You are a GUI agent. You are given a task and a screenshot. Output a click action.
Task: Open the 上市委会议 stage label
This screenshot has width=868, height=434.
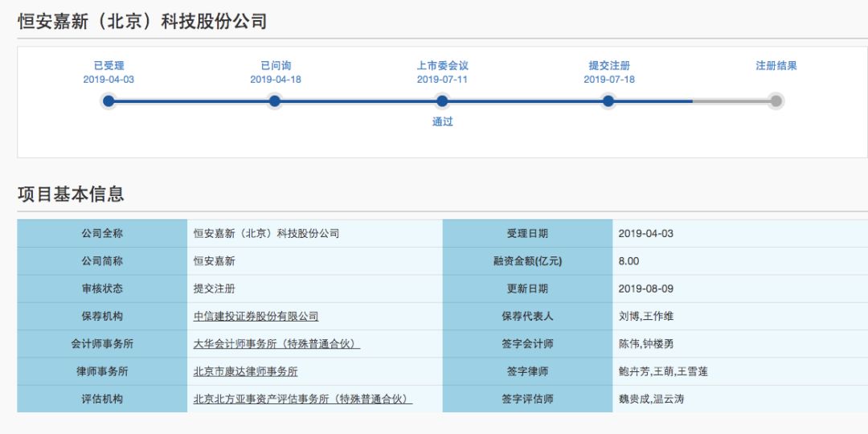click(442, 66)
